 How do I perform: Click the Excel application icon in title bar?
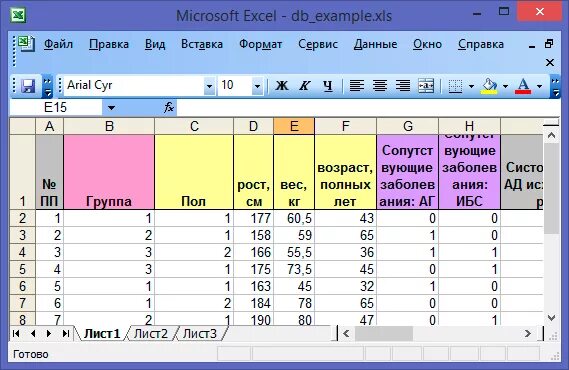coord(18,15)
